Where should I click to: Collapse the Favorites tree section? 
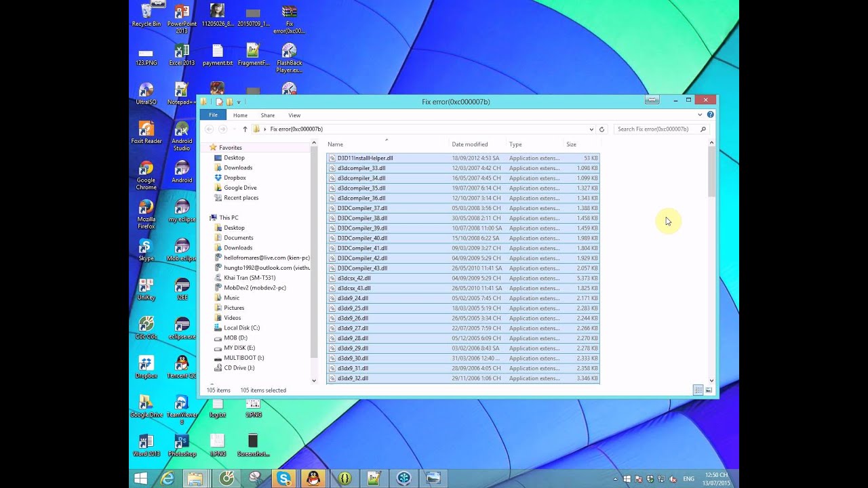[x=205, y=147]
